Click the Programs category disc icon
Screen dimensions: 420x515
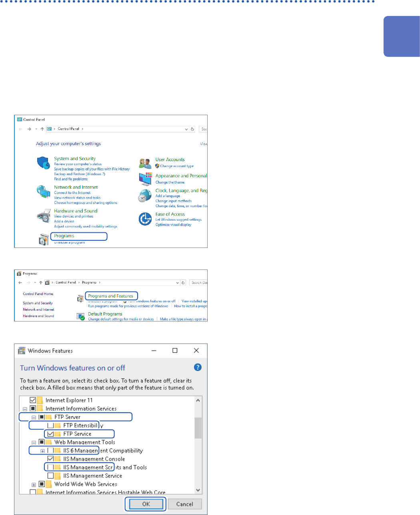pos(44,239)
